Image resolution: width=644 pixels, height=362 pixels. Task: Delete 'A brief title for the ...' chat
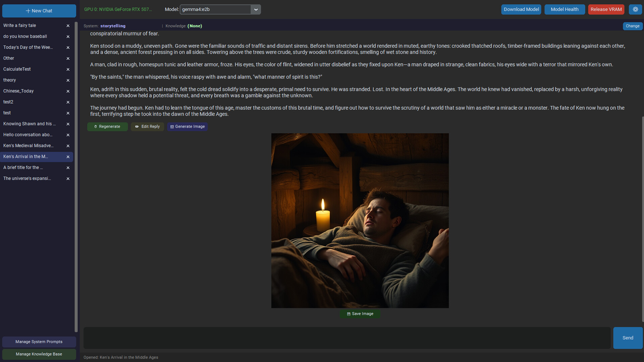[68, 168]
